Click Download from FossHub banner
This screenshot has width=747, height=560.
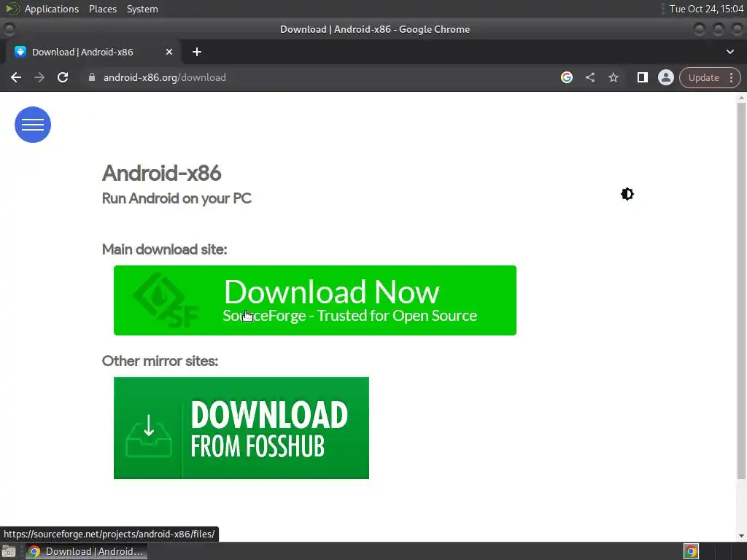(241, 428)
